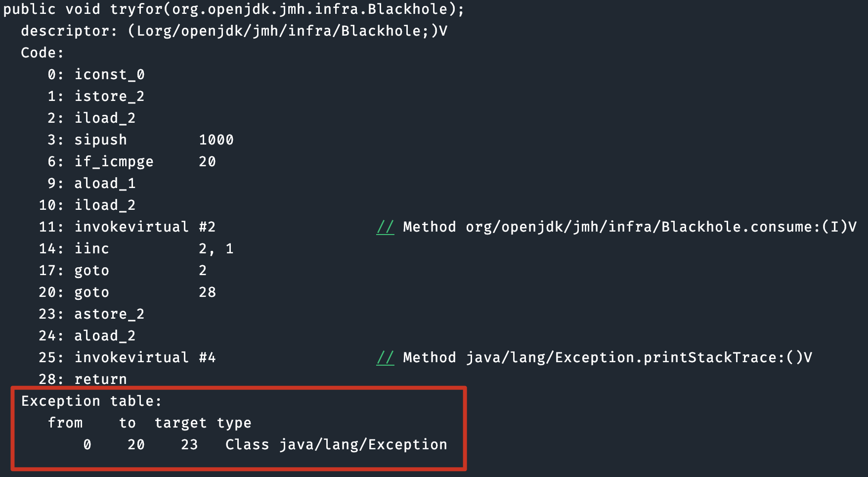Click the 'Code:' label
Image resolution: width=868 pixels, height=477 pixels.
tap(43, 53)
